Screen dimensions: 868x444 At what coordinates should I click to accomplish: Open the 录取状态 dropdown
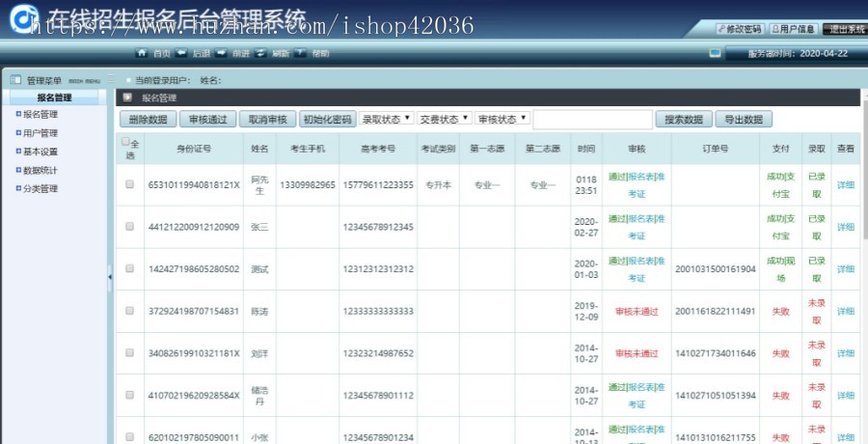point(386,119)
